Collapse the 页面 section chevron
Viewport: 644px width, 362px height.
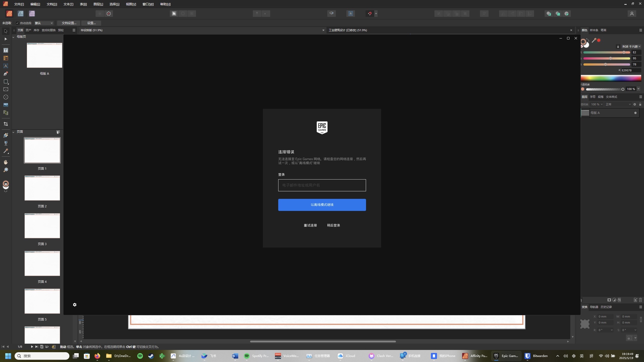[x=13, y=132]
